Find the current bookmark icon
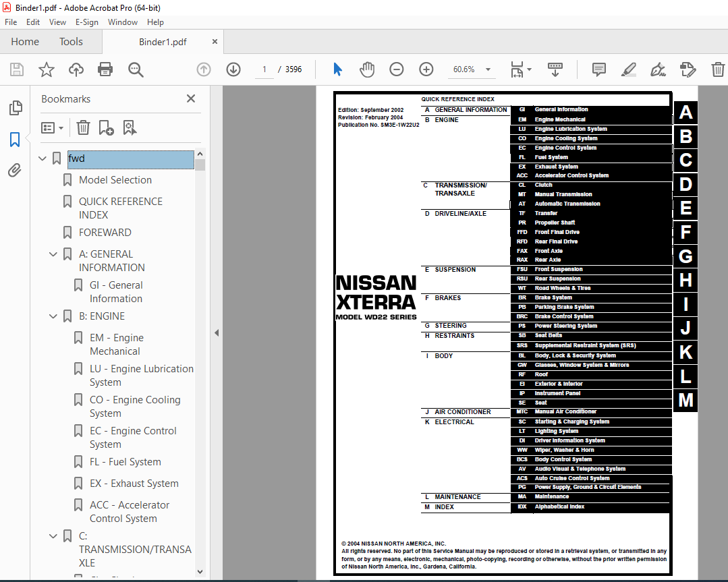The image size is (728, 582). 130,127
